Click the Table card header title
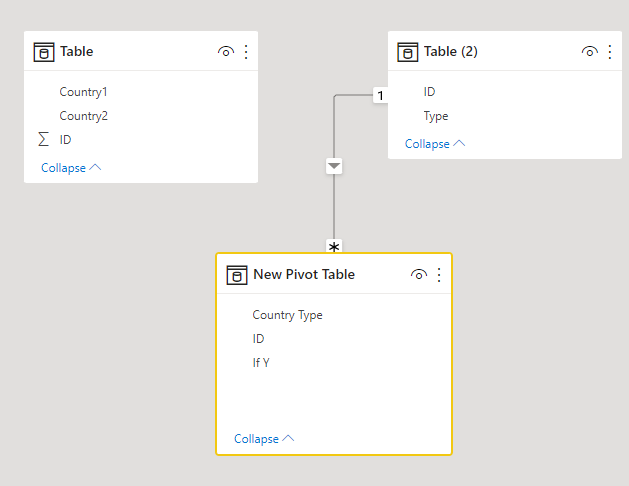Image resolution: width=629 pixels, height=486 pixels. (77, 52)
